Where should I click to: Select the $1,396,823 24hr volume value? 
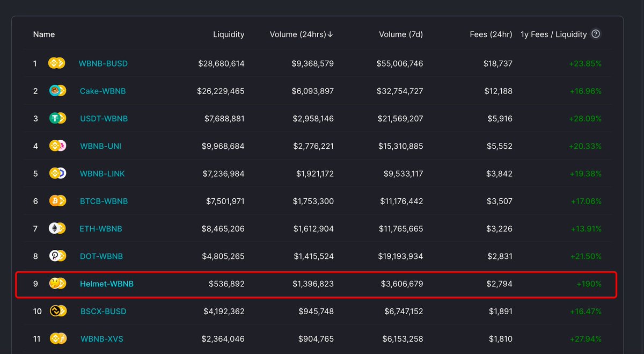tap(313, 284)
